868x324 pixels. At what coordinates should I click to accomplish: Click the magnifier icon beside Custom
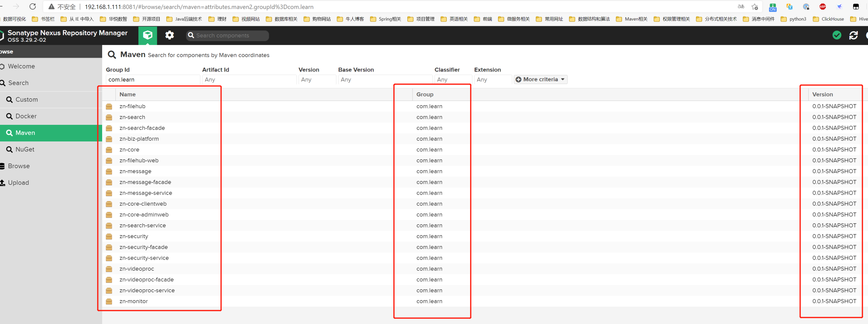point(9,100)
